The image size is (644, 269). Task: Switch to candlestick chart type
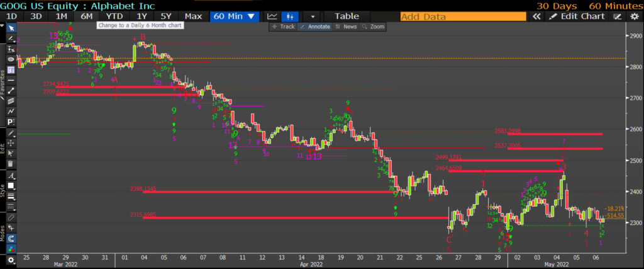pos(290,16)
